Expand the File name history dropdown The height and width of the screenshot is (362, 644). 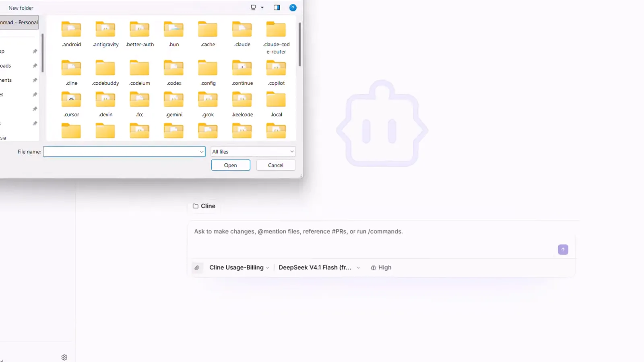202,152
